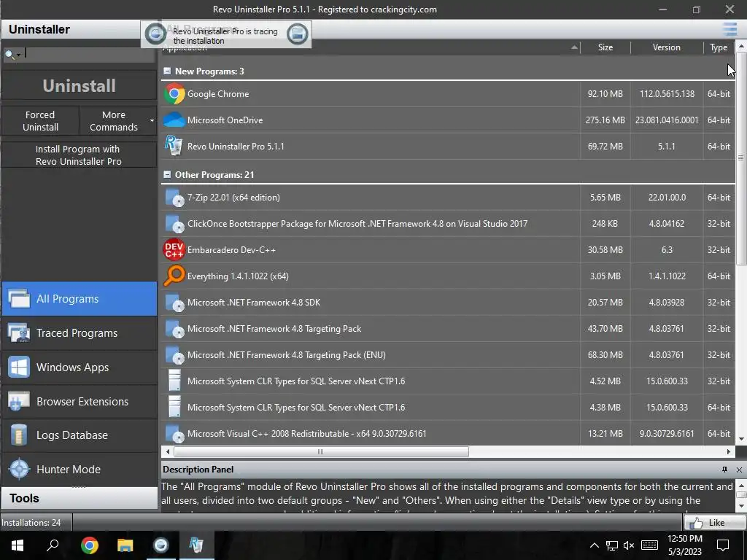Click right round icon in tracing overlay
Screen dimensions: 747x560
[x=298, y=34]
